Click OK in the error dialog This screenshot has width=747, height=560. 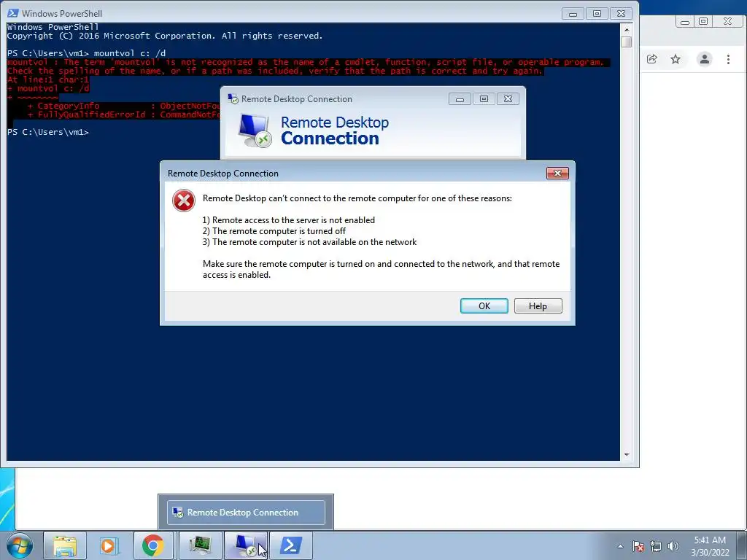(484, 306)
